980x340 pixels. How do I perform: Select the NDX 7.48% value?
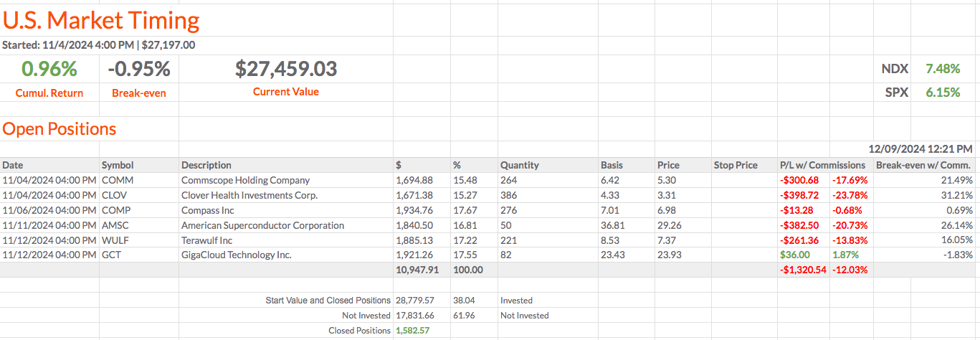(943, 69)
